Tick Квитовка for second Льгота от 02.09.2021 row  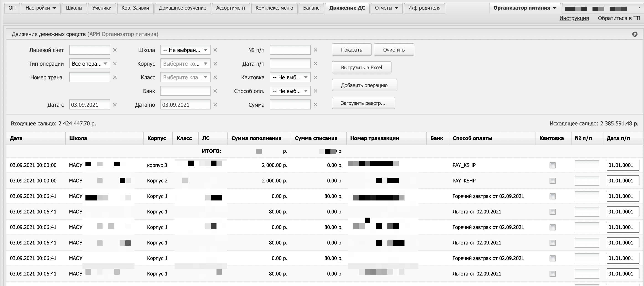click(x=552, y=243)
